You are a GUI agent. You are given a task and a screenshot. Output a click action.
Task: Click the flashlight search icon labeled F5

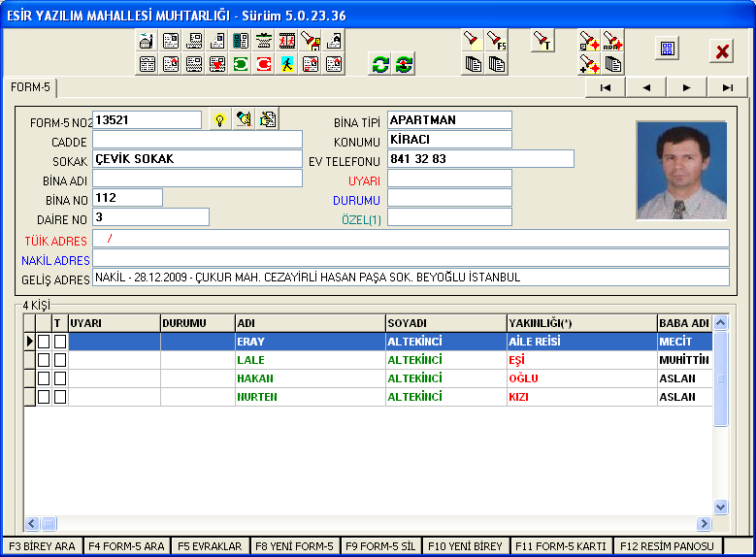click(x=496, y=40)
